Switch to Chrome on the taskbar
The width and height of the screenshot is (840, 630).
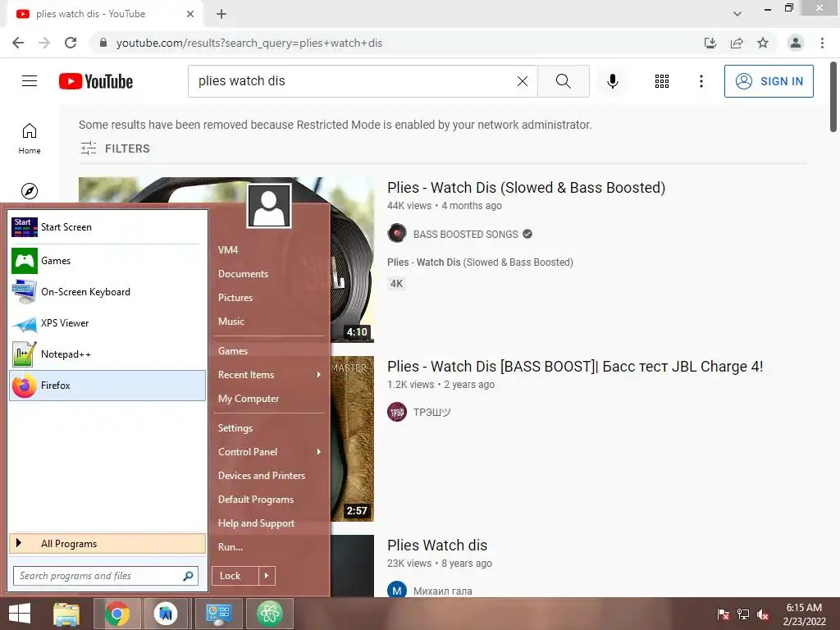tap(117, 614)
